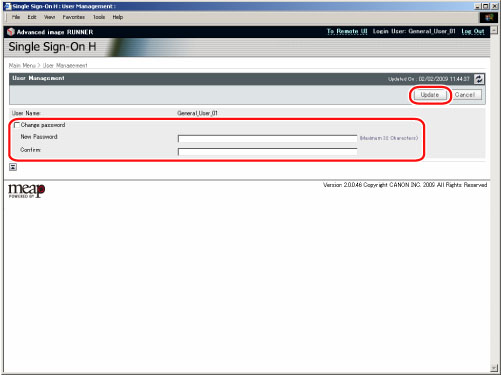Open the View menu
The width and height of the screenshot is (501, 375).
pyautogui.click(x=49, y=17)
